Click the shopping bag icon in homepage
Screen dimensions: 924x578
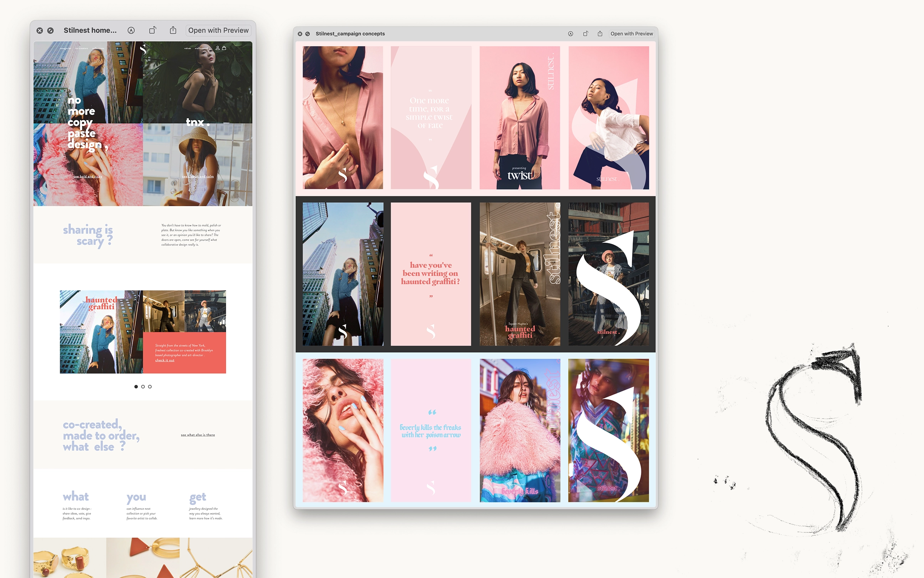[224, 48]
